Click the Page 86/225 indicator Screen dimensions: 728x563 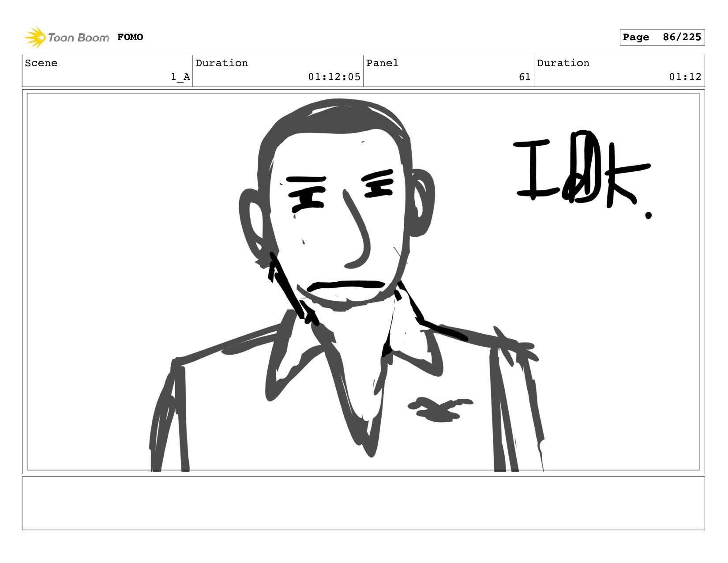coord(662,37)
